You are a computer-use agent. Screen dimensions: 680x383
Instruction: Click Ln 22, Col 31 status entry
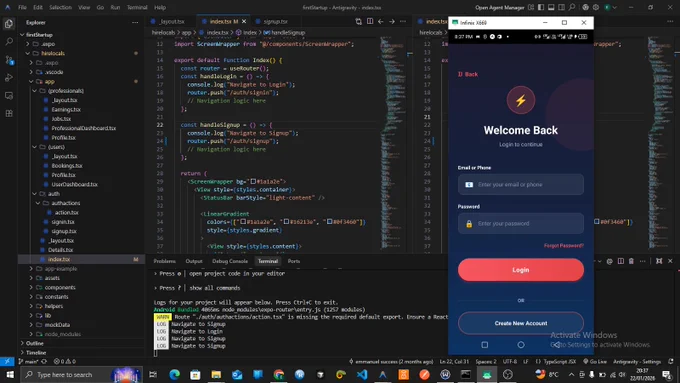[454, 361]
